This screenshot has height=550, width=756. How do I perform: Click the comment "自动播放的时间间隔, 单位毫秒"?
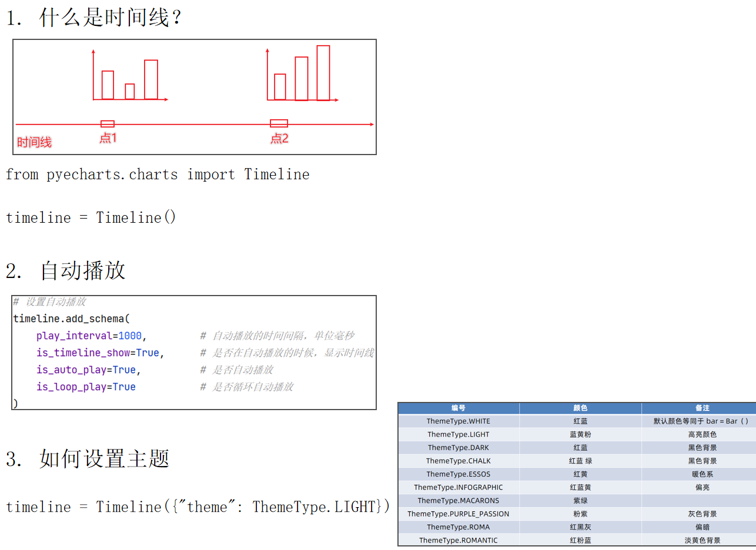coord(283,336)
